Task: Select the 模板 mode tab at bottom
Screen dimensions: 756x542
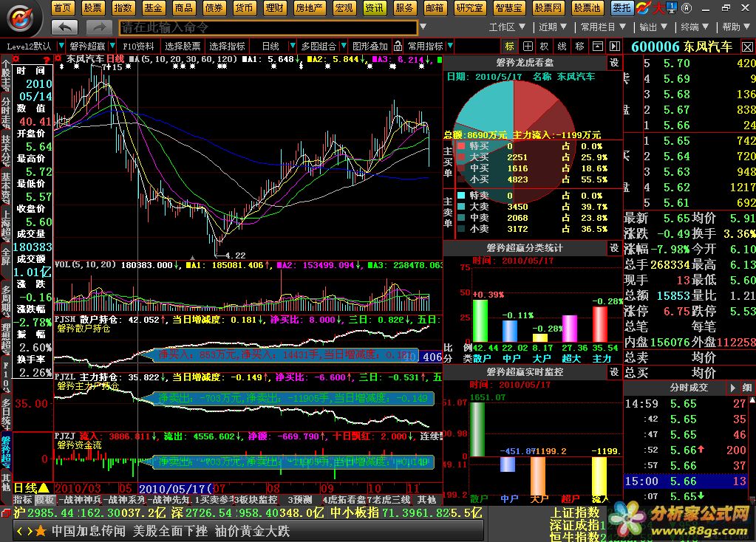Action: point(45,500)
